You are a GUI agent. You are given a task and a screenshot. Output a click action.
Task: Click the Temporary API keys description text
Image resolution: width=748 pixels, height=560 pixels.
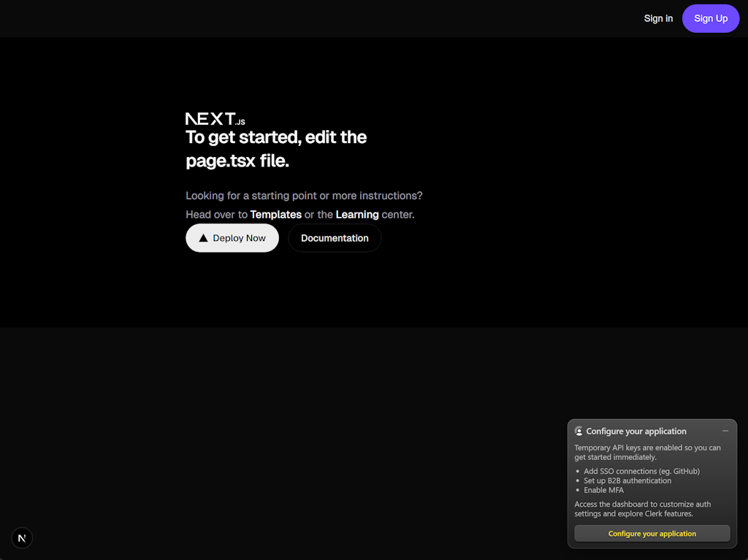[x=647, y=452]
